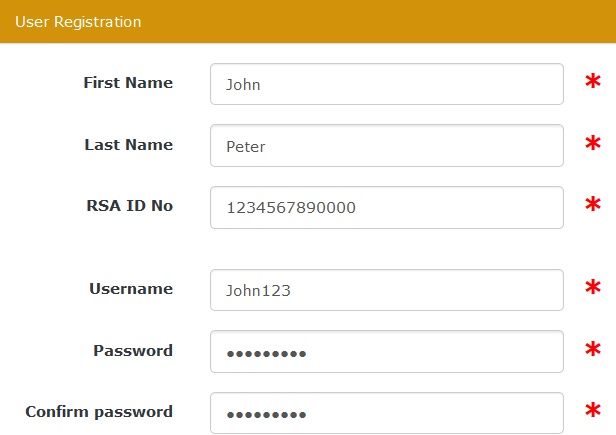Click the asterisk beside Confirm password field
616x435 pixels.
click(594, 412)
